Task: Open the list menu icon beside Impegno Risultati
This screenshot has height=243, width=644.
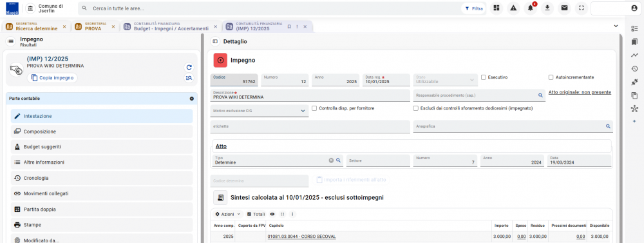Action: [11, 41]
